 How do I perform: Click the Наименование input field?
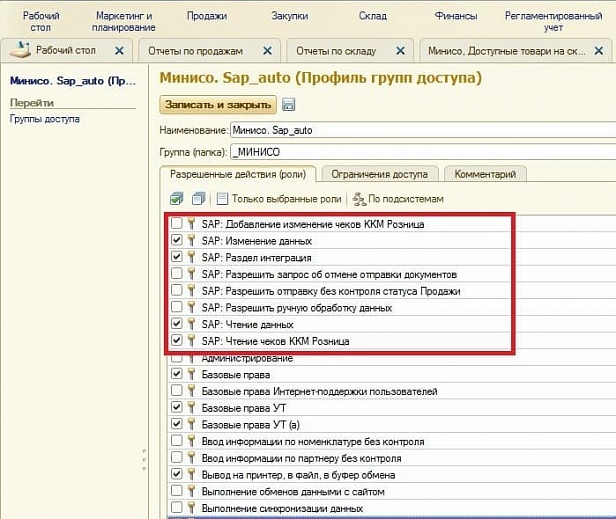(x=423, y=130)
